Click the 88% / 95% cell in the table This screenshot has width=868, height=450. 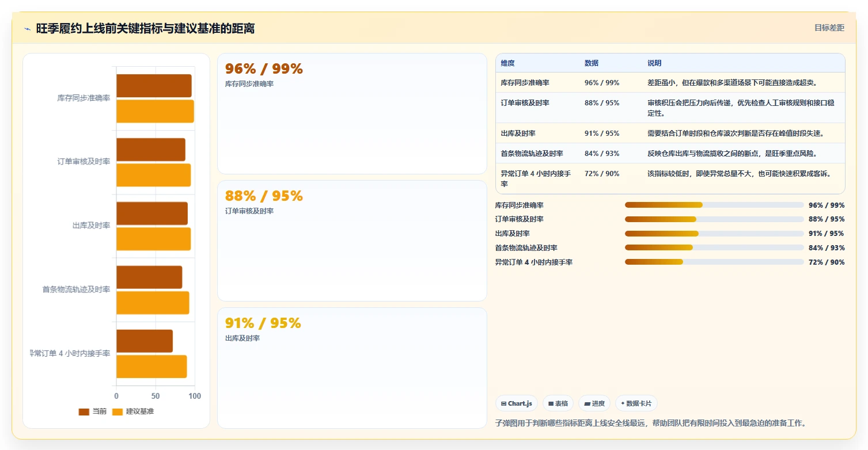(602, 103)
